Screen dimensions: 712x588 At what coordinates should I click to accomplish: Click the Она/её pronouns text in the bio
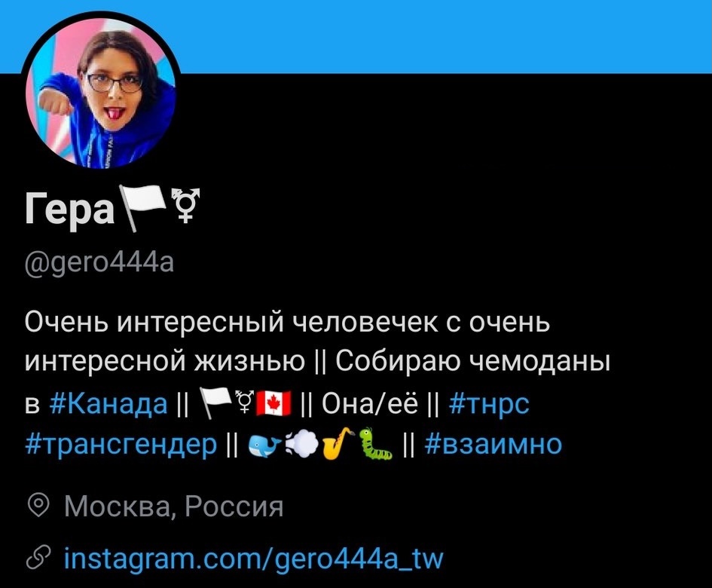[x=370, y=403]
